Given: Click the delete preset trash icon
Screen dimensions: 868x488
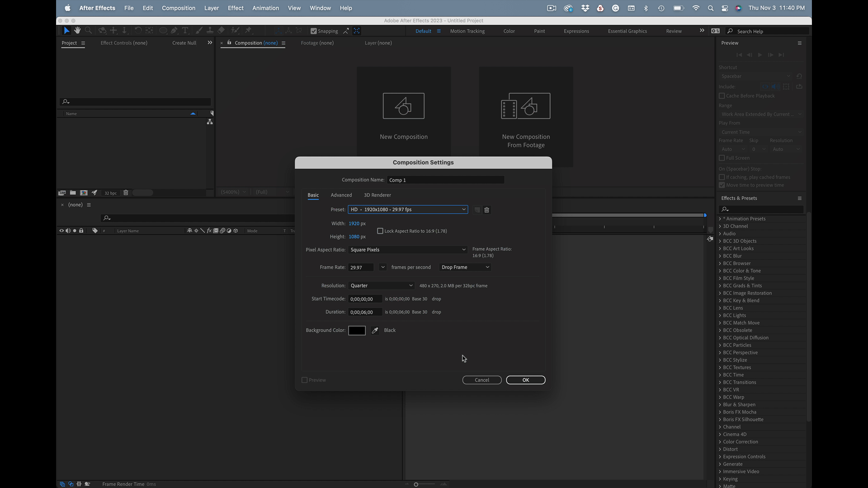Looking at the screenshot, I should (487, 210).
